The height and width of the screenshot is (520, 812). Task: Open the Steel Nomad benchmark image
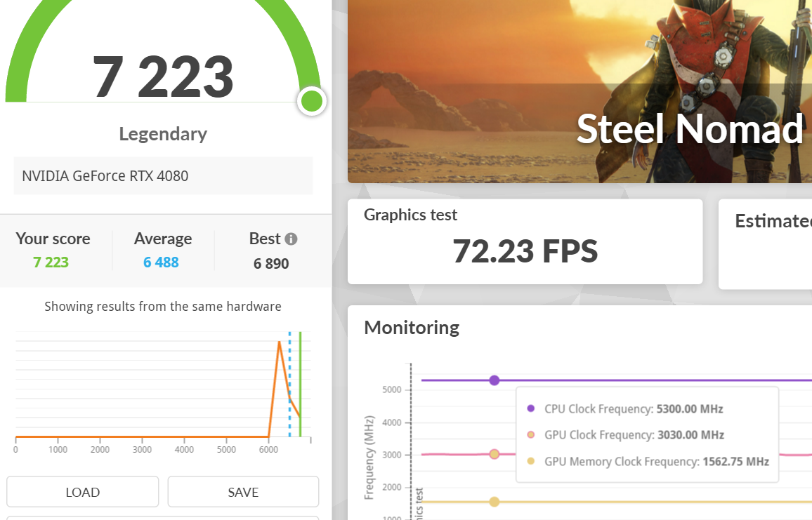579,91
